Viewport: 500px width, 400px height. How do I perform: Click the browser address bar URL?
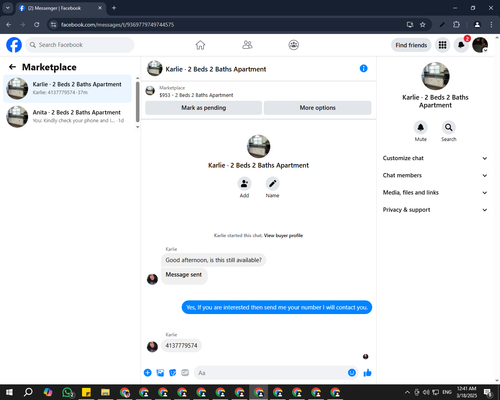tap(117, 25)
